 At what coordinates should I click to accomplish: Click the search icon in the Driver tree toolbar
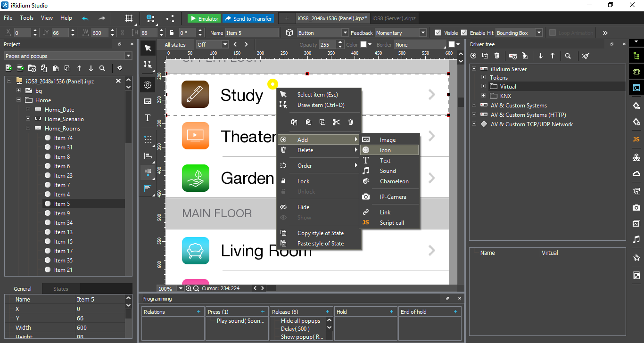tap(568, 56)
